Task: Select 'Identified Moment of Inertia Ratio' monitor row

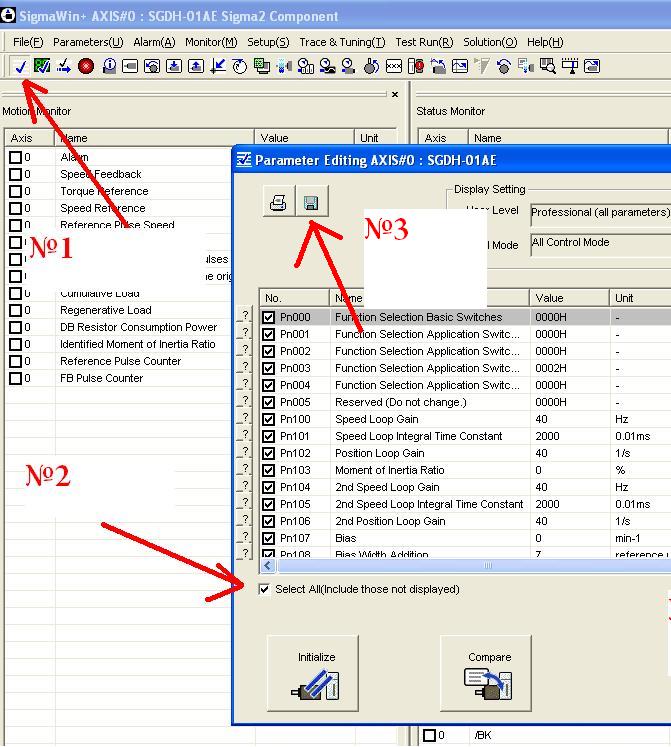Action: (118, 344)
